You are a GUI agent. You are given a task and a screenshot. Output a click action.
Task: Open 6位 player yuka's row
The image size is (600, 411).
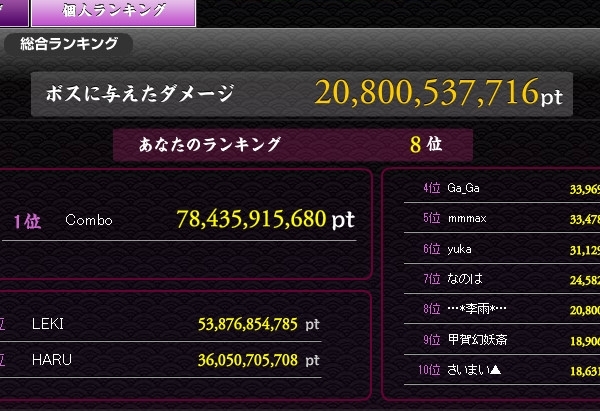(502, 249)
